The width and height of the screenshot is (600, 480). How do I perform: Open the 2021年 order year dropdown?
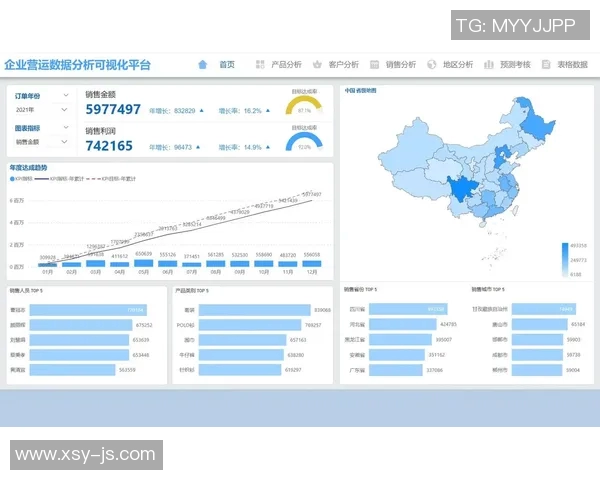(x=42, y=109)
